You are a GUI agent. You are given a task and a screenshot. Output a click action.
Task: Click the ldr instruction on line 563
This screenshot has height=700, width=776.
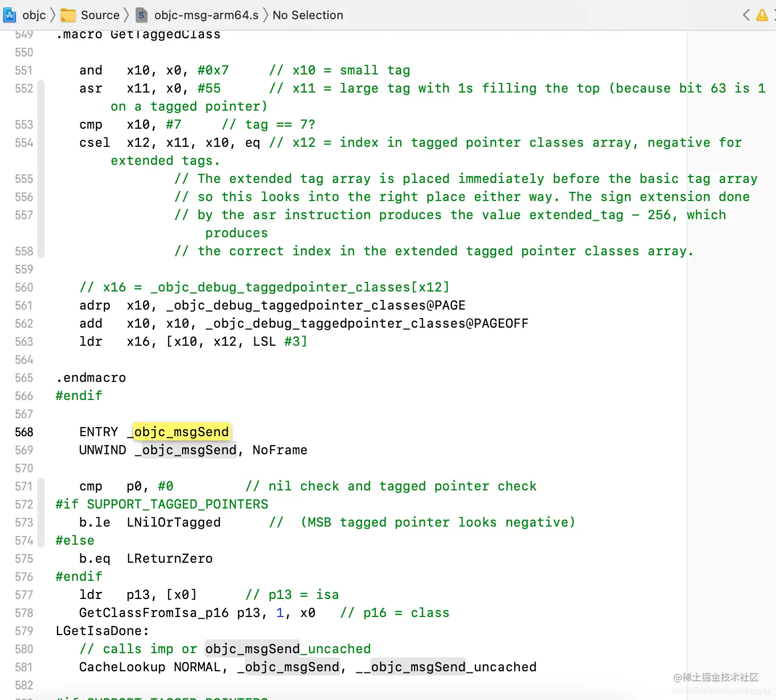tap(91, 341)
